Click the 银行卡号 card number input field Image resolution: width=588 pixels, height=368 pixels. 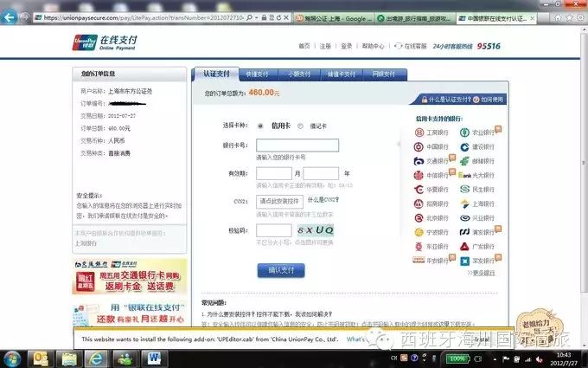(x=297, y=145)
